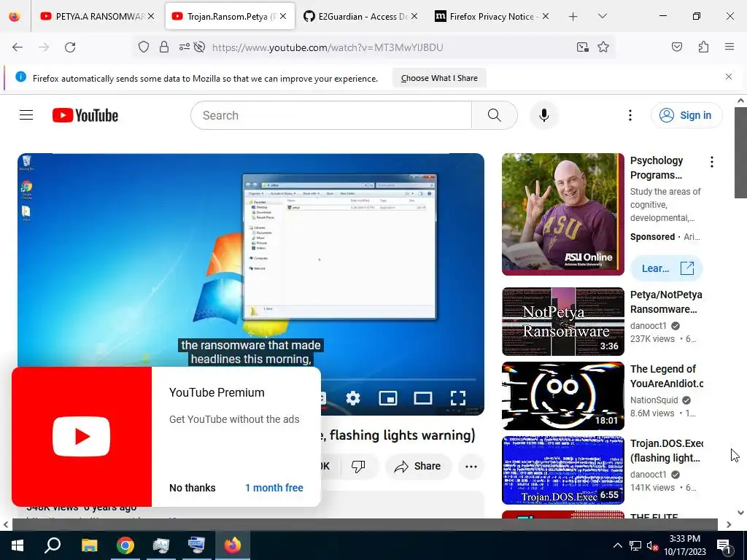Click in the YouTube Search field

click(x=331, y=115)
